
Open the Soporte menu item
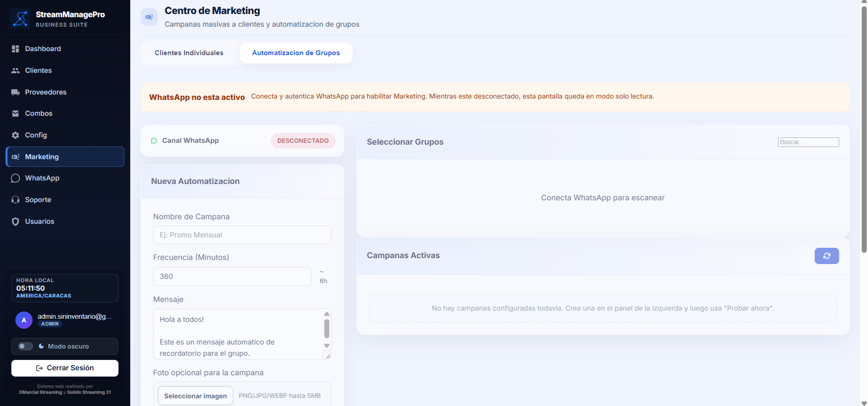(65, 200)
